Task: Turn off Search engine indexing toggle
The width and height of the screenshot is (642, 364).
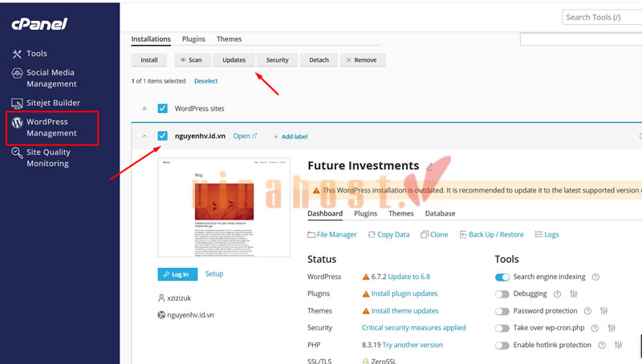Action: [x=502, y=277]
